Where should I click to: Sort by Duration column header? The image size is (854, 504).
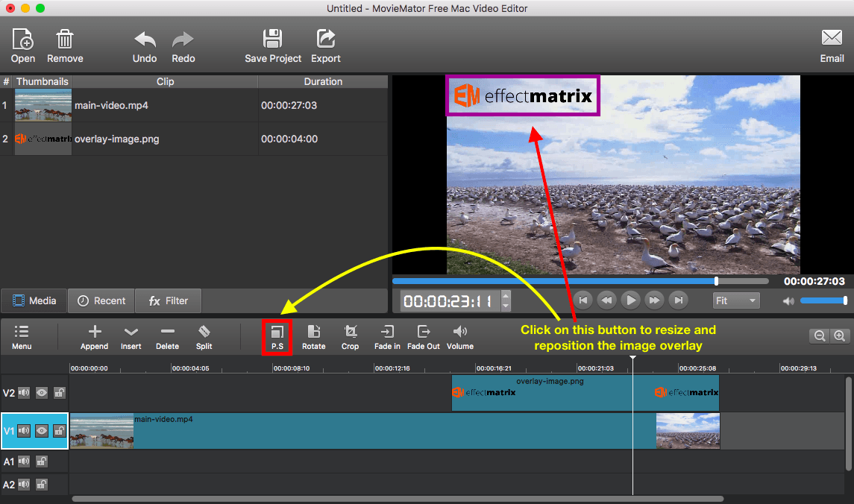pyautogui.click(x=323, y=82)
